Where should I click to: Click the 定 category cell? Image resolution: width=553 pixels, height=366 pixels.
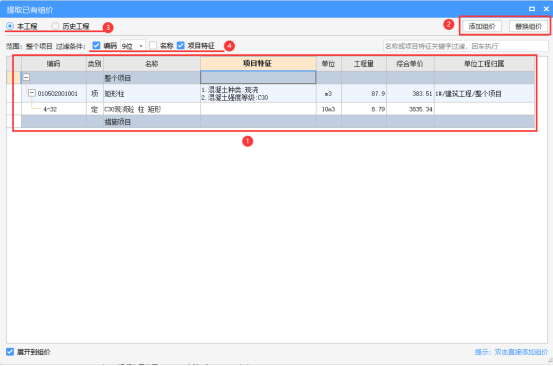(x=95, y=109)
